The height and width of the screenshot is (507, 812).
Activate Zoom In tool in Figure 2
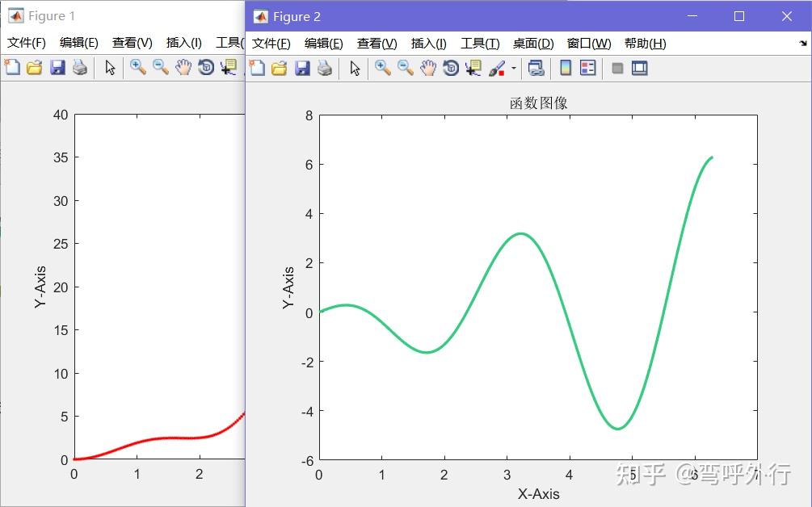tap(383, 68)
